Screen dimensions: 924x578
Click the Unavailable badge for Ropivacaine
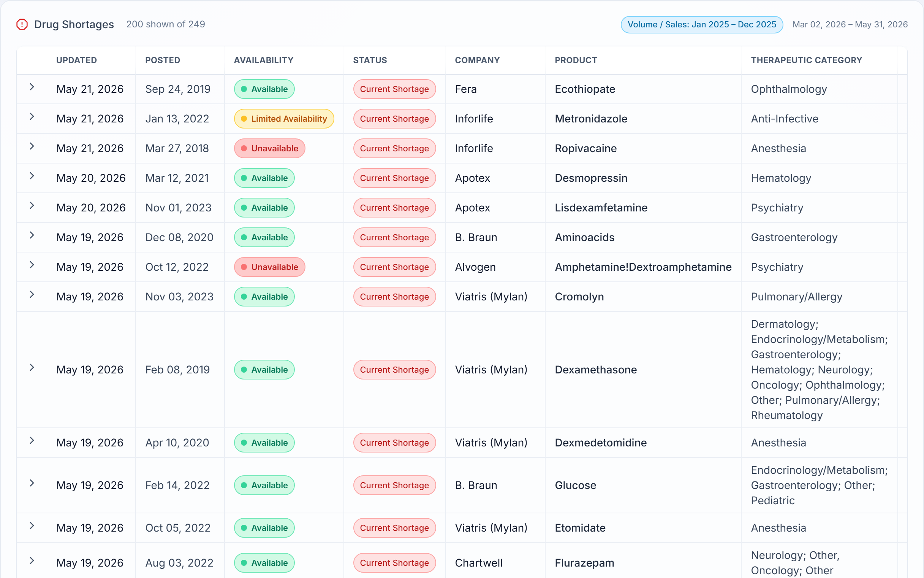pyautogui.click(x=270, y=148)
